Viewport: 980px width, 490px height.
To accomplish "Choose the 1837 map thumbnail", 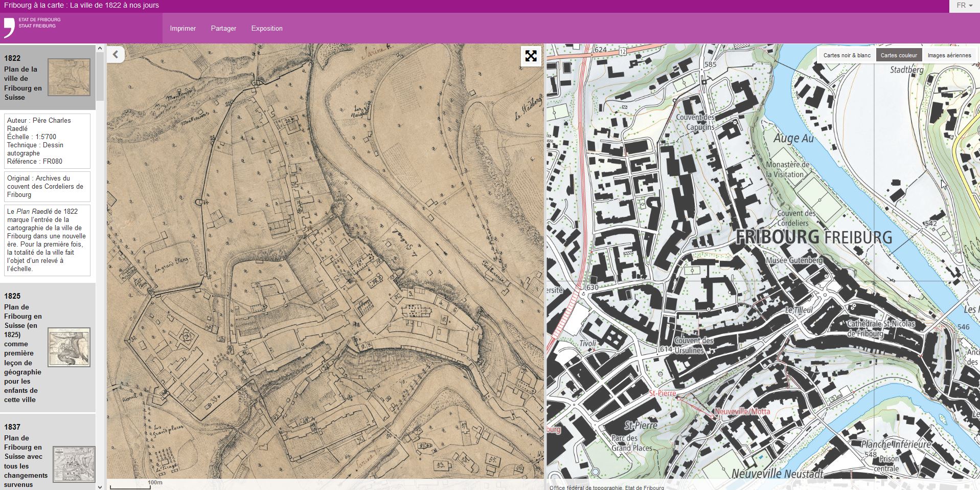I will 74,464.
